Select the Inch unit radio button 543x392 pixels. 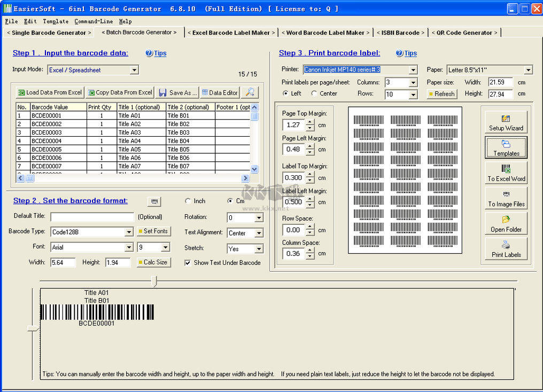[188, 201]
